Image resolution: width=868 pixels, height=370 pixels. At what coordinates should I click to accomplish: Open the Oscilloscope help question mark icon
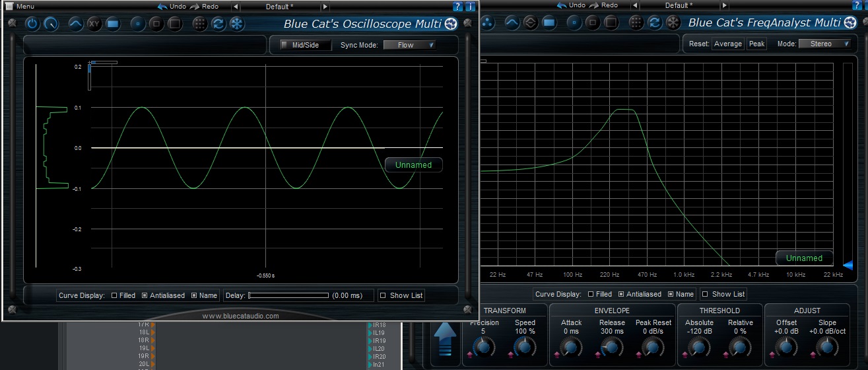click(458, 7)
